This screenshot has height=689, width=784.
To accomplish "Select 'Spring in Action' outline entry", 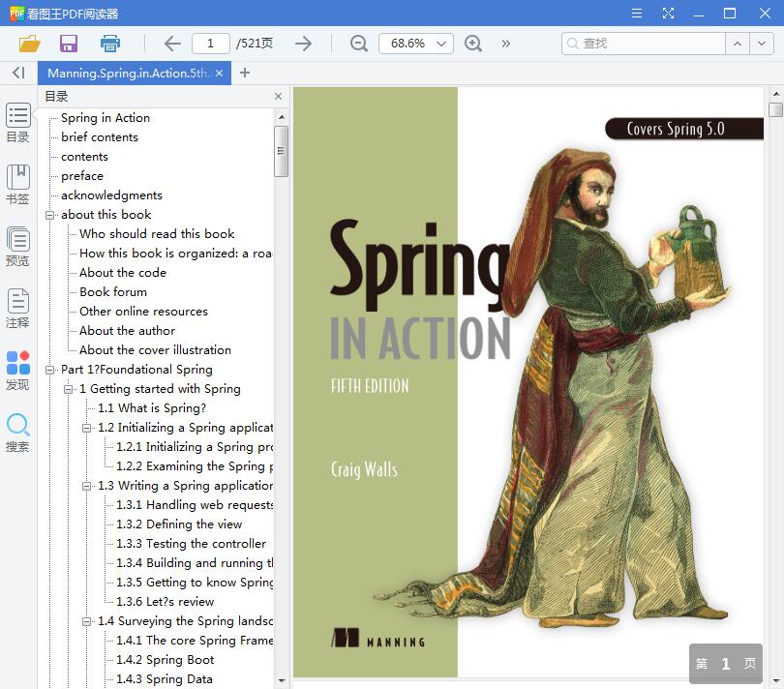I will click(x=106, y=118).
